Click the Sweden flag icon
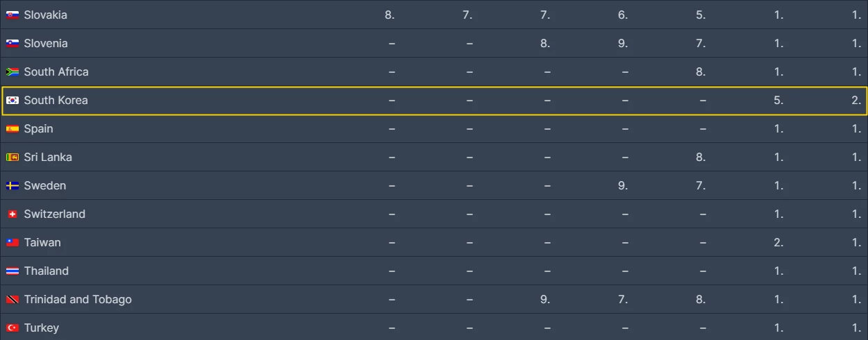 (x=12, y=186)
